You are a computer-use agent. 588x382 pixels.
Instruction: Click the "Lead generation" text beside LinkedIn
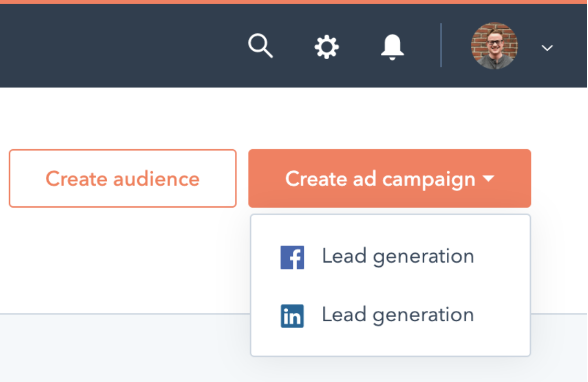pos(398,315)
